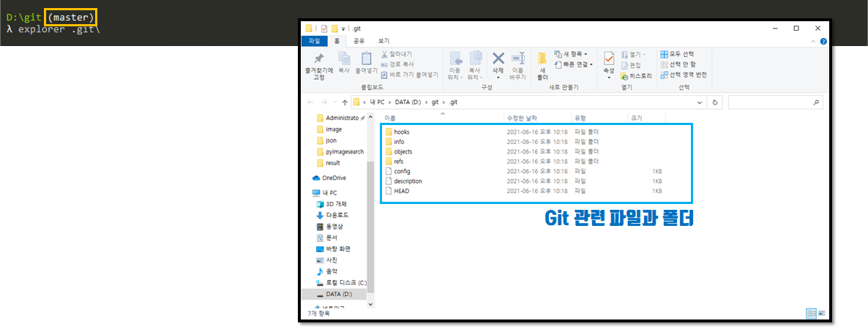868x329 pixels.
Task: Click the 복사 (Copy) ribbon icon in 클립보드 group
Action: 344,58
